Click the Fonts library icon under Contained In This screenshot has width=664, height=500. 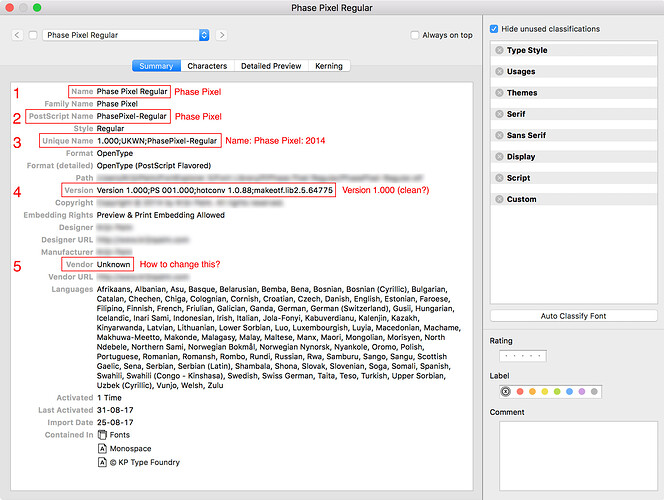coord(102,435)
